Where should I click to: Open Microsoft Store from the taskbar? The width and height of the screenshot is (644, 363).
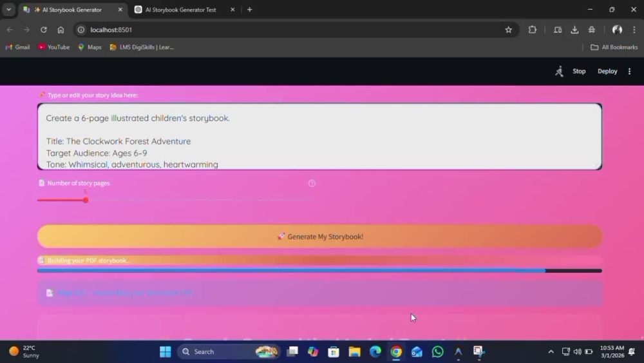click(334, 351)
